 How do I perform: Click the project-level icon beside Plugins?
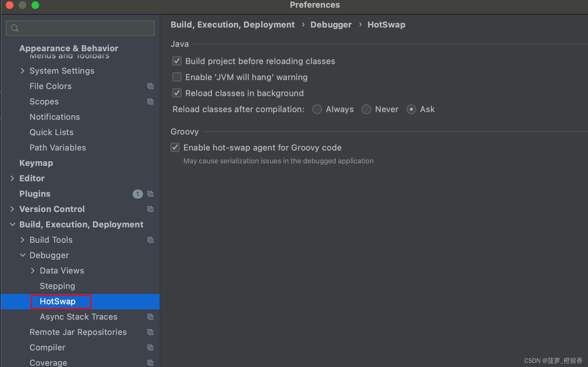tap(150, 194)
